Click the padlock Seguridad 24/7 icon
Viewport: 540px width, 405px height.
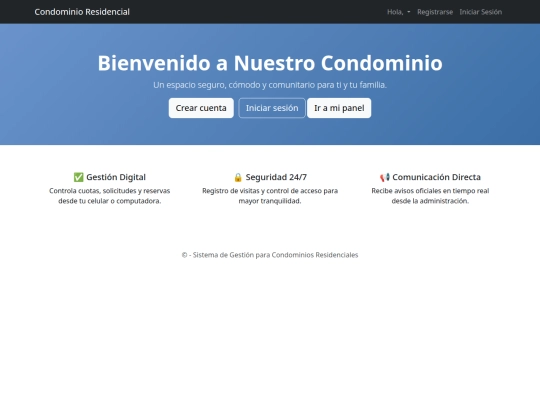(238, 177)
